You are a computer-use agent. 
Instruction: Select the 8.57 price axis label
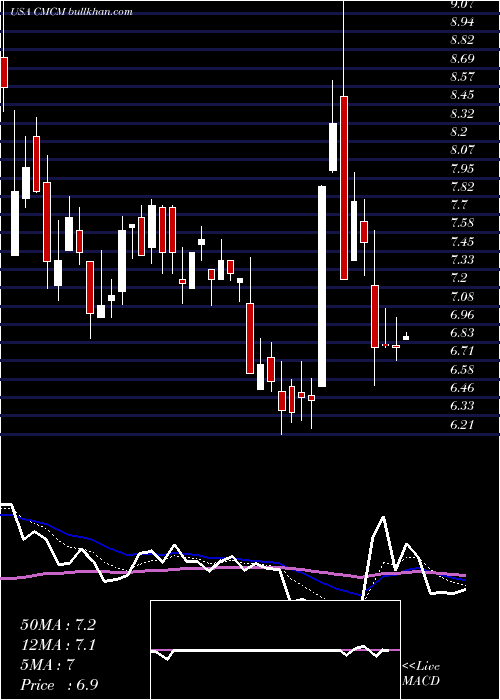pyautogui.click(x=462, y=77)
